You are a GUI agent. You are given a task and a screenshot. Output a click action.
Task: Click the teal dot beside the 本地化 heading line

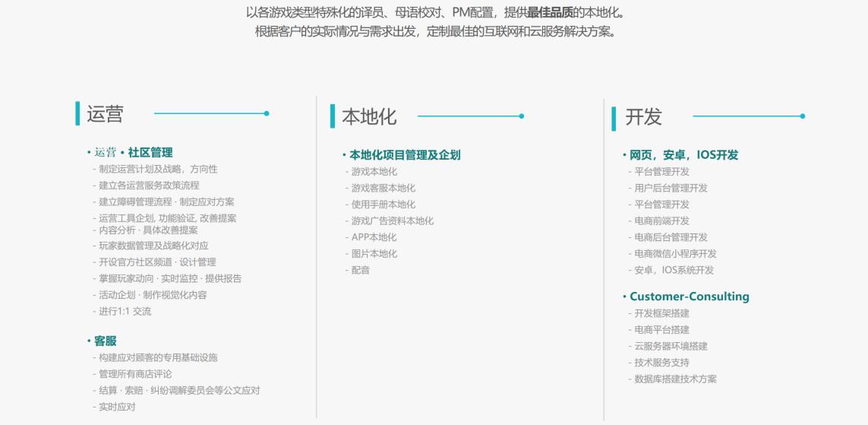522,116
